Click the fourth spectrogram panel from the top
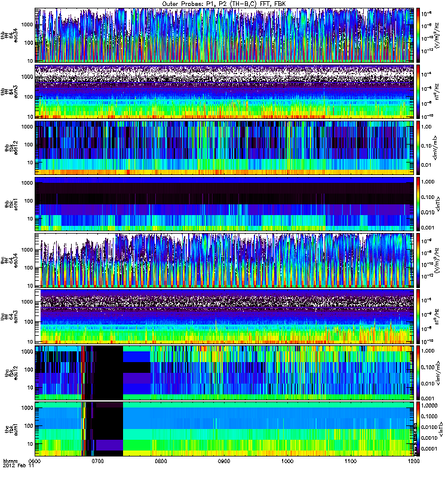This screenshot has width=448, height=478. coord(224,203)
